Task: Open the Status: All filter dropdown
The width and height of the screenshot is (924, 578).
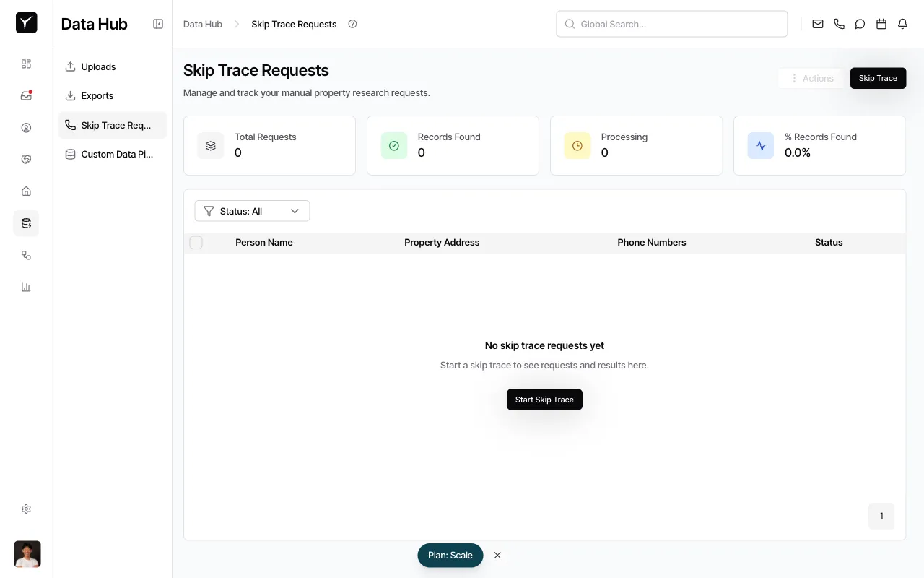Action: pos(252,210)
